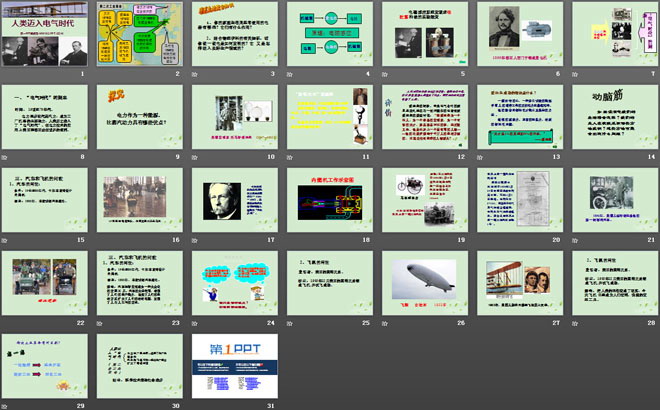Click the animation star under slide 10
Image resolution: width=660 pixels, height=410 pixels.
pos(194,157)
